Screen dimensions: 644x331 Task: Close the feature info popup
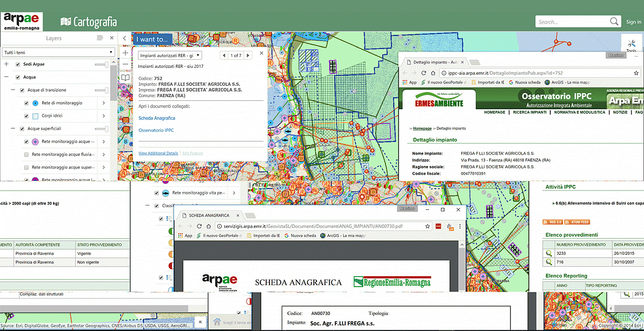point(261,53)
